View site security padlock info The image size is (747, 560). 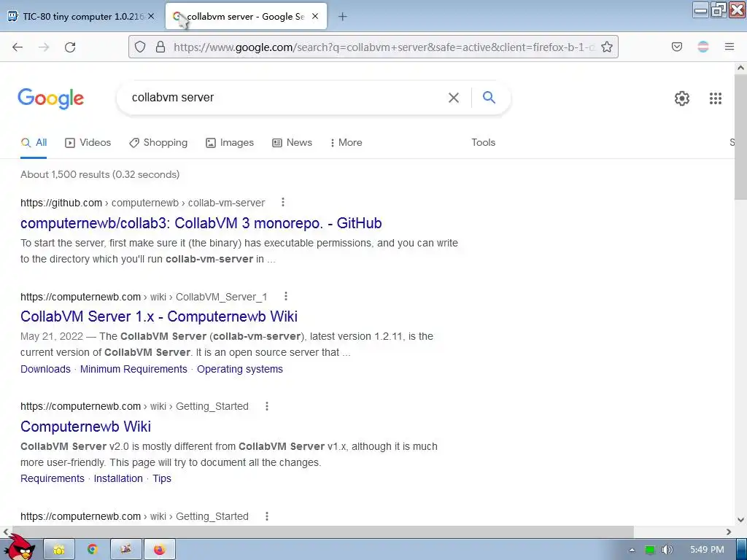click(x=160, y=47)
